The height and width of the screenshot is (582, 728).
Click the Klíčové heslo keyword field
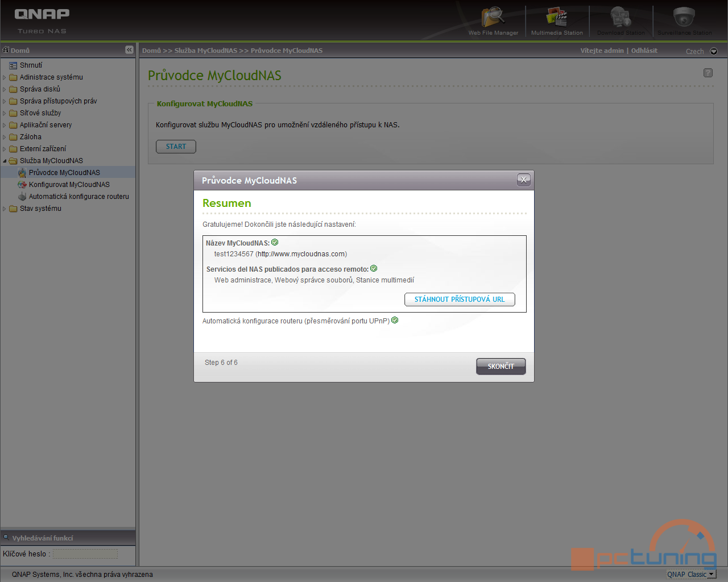pyautogui.click(x=85, y=554)
